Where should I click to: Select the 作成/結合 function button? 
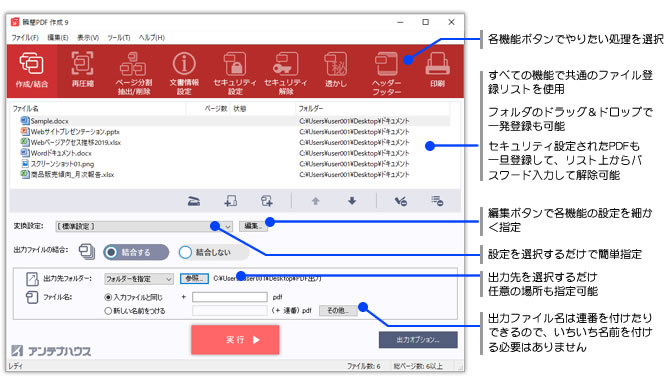click(32, 71)
